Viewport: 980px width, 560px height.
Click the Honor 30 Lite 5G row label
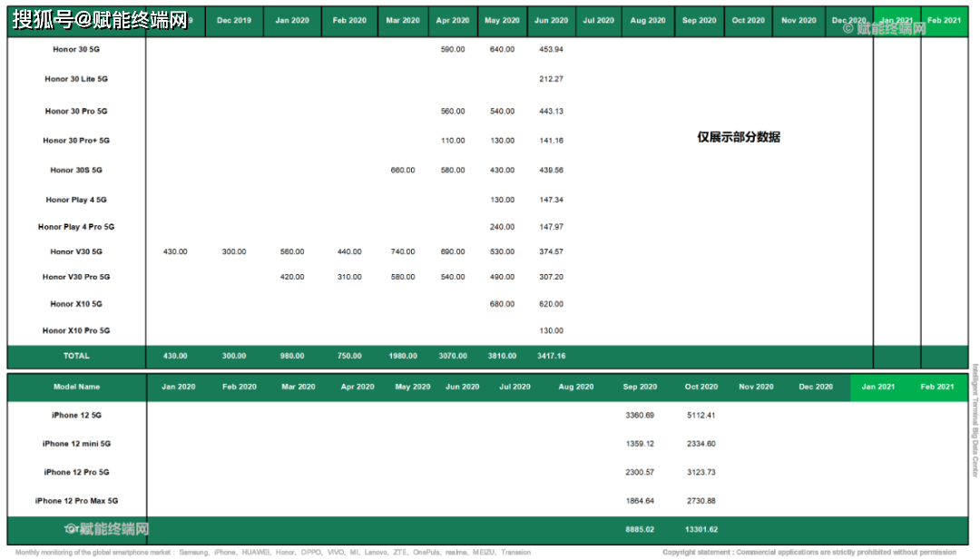click(76, 79)
